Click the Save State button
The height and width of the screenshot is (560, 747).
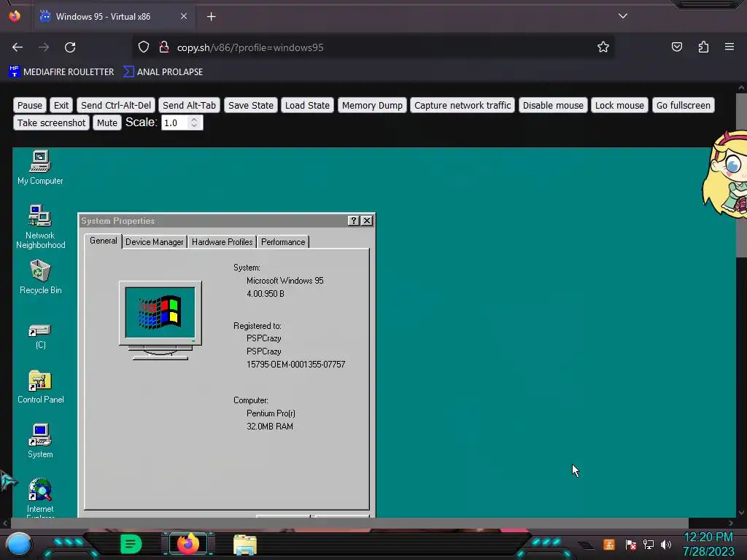pos(251,105)
